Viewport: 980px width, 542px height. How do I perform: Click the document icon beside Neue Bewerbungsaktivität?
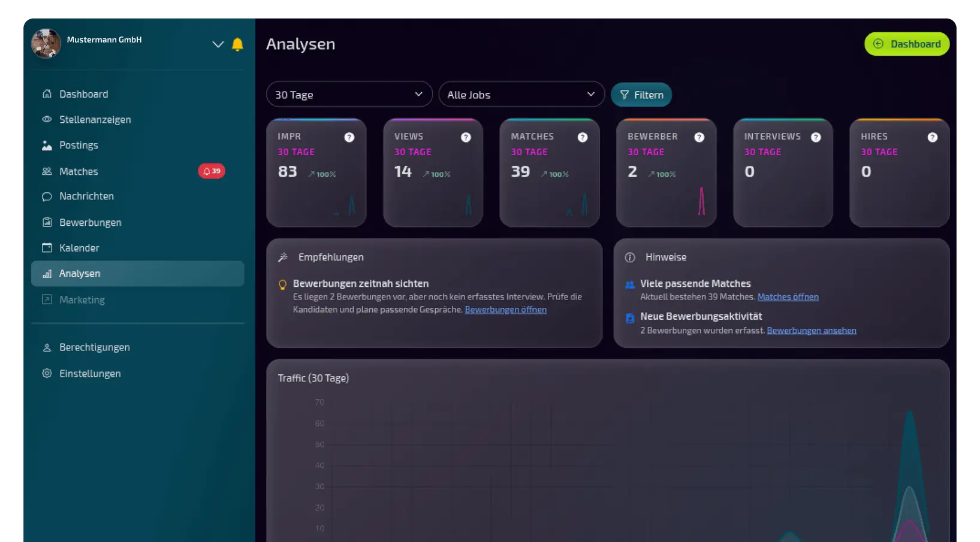[630, 318]
